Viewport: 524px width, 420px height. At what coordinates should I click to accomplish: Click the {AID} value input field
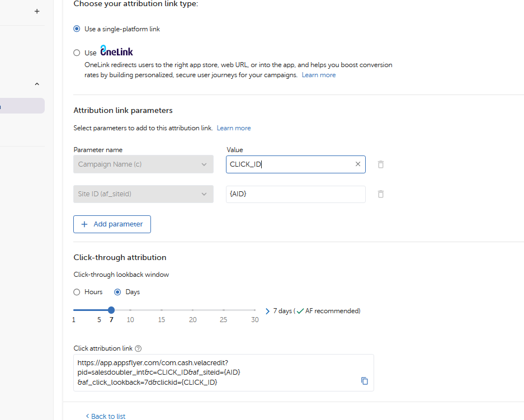[x=295, y=194]
